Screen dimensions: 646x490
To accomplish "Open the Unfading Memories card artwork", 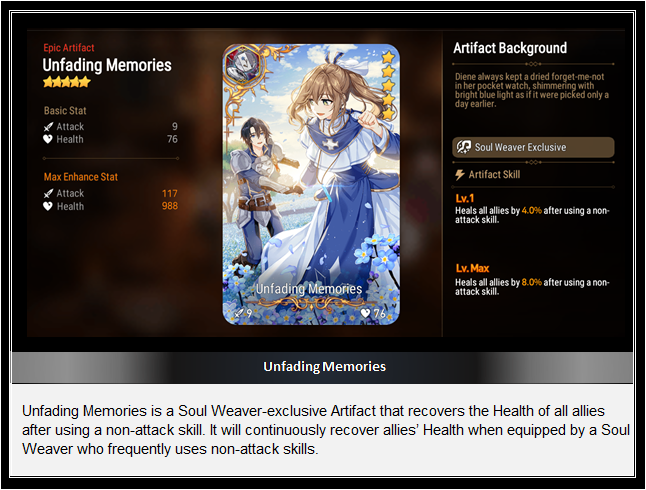I will tap(311, 184).
